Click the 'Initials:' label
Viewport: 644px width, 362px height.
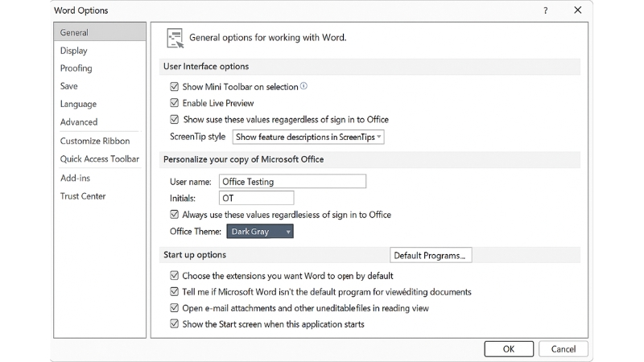tap(183, 198)
